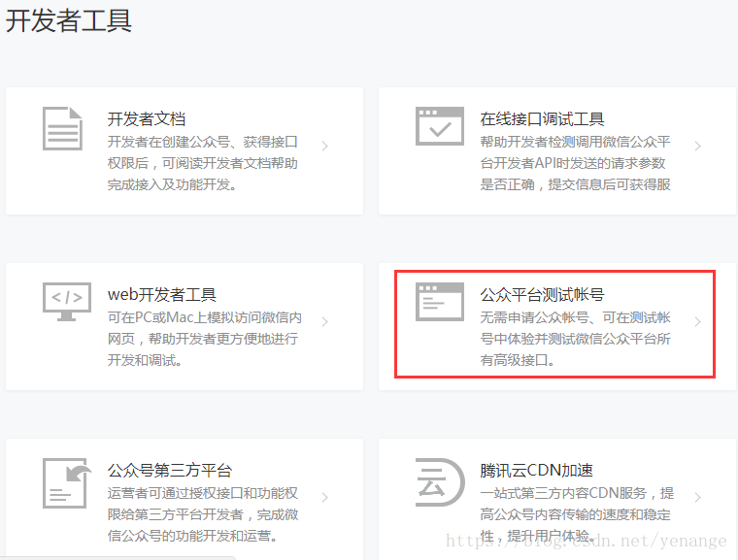Click description starting 运营者可通过授权接口

pyautogui.click(x=203, y=514)
